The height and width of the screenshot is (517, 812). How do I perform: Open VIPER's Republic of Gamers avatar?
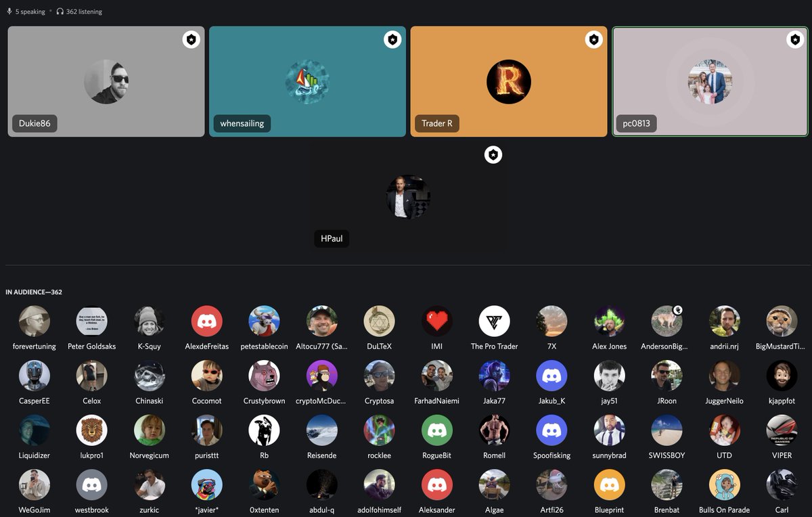(x=782, y=430)
